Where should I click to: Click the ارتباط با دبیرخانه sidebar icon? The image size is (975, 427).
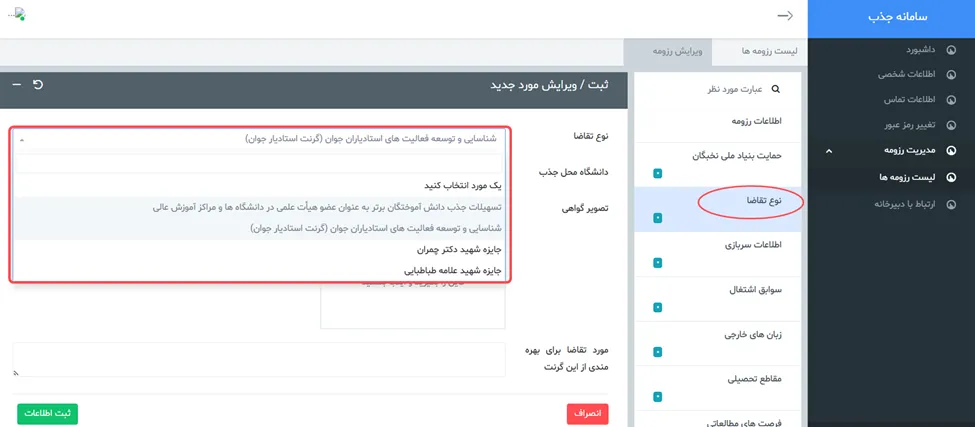click(951, 204)
